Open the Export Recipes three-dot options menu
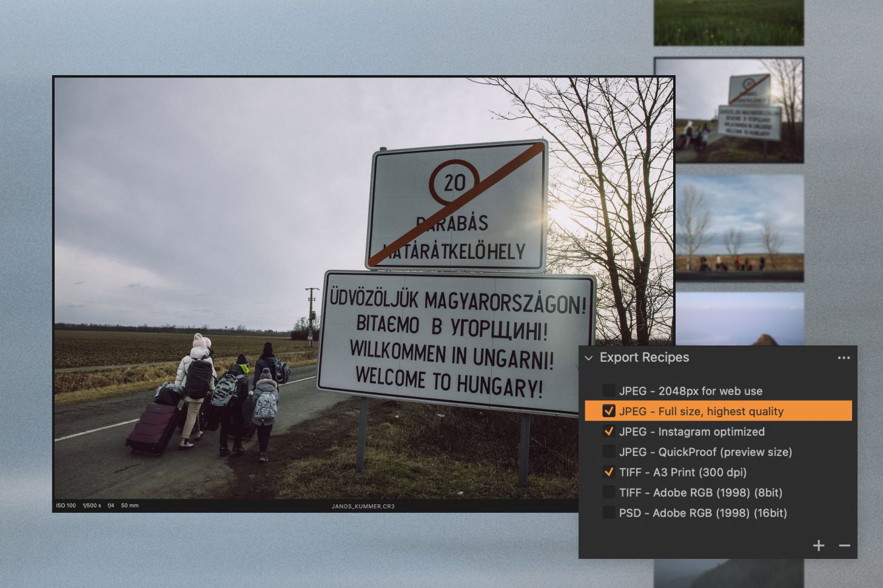Viewport: 883px width, 588px height. click(844, 358)
